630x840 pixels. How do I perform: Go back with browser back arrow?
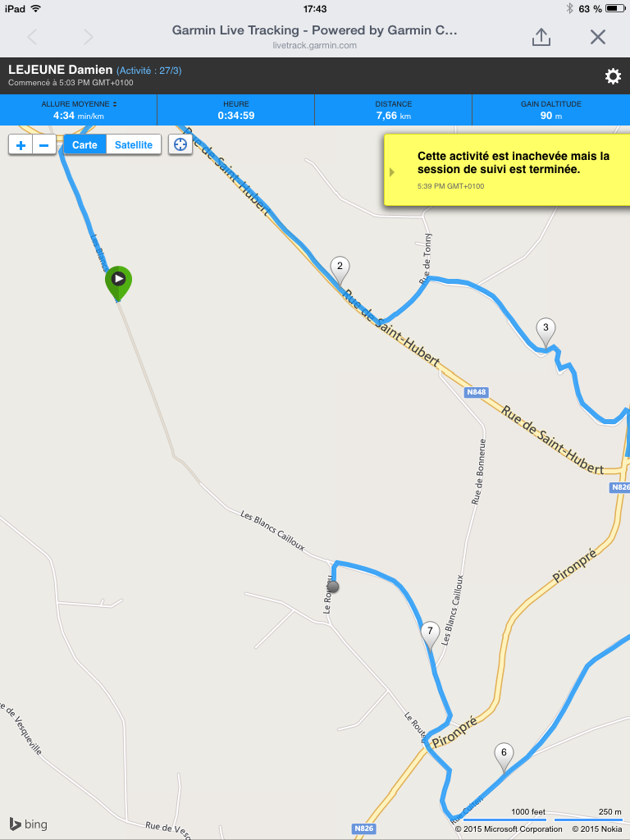[x=33, y=37]
